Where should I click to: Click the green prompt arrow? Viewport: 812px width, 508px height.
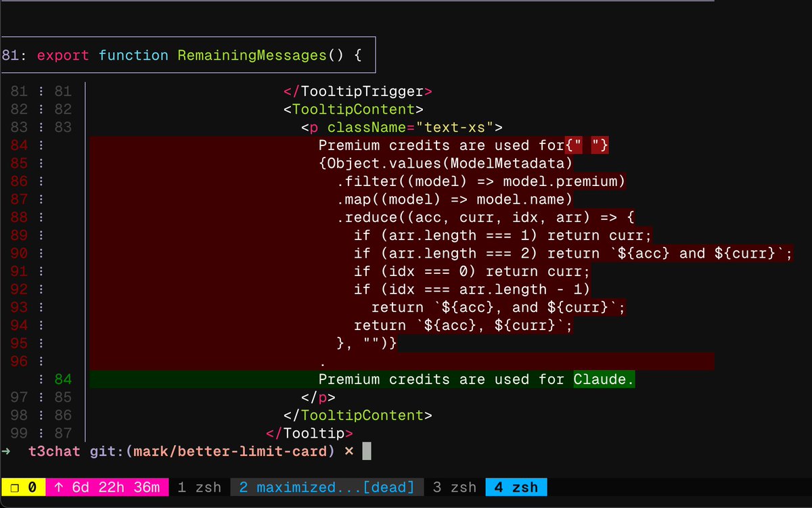6,451
